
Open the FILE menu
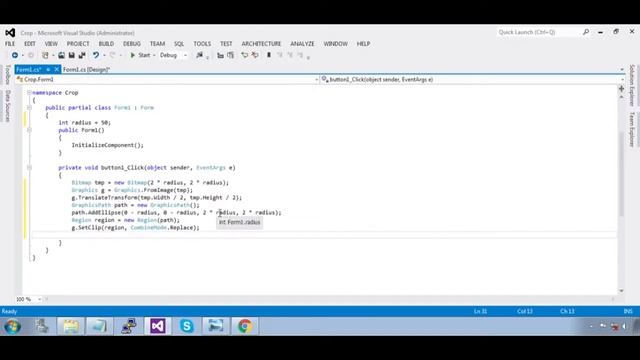pyautogui.click(x=10, y=44)
